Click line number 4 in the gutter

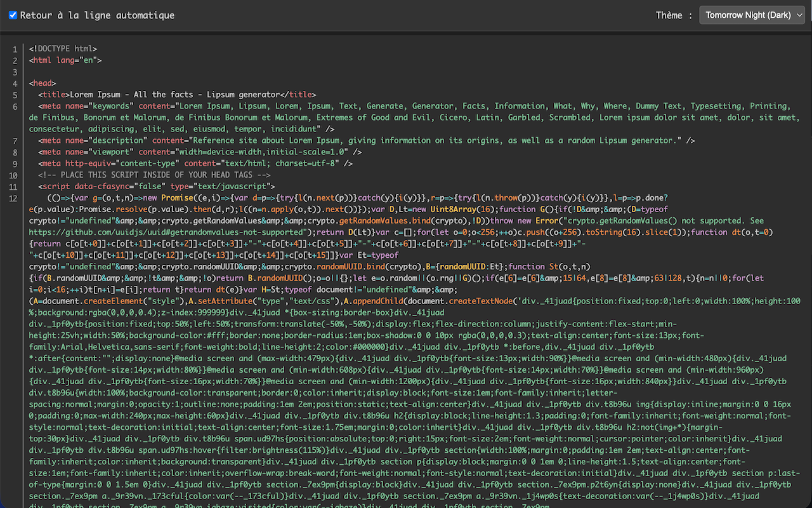pyautogui.click(x=15, y=83)
